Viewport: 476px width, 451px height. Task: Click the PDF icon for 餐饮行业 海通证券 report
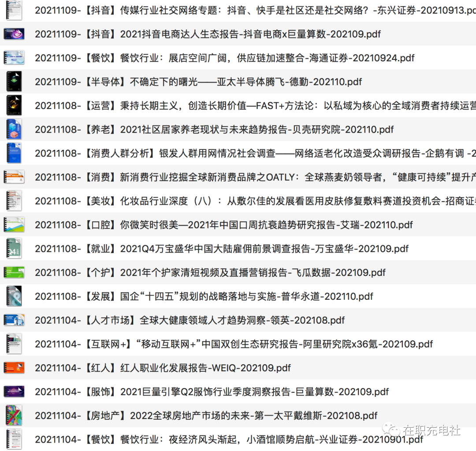(14, 58)
